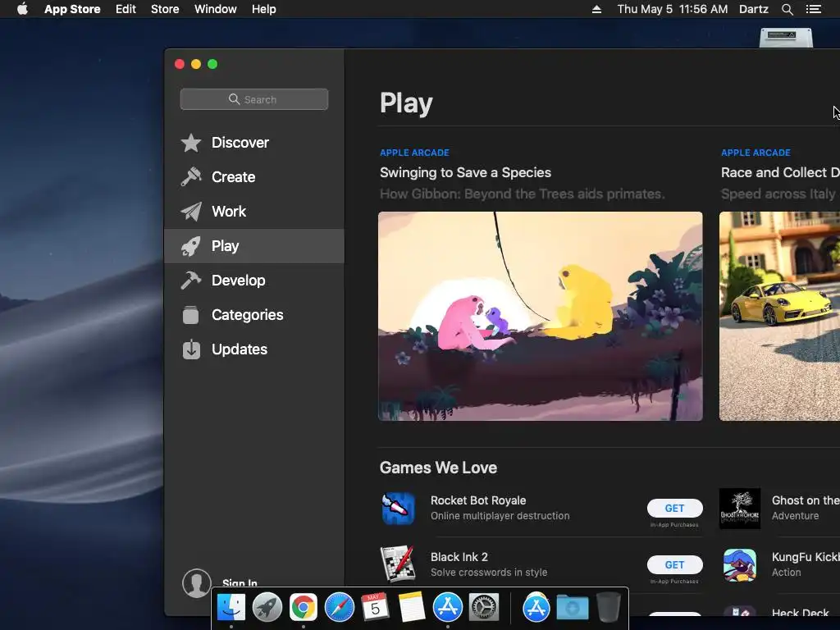Screen dimensions: 840x630
Task: Click the Discover star icon in sidebar
Action: (190, 143)
